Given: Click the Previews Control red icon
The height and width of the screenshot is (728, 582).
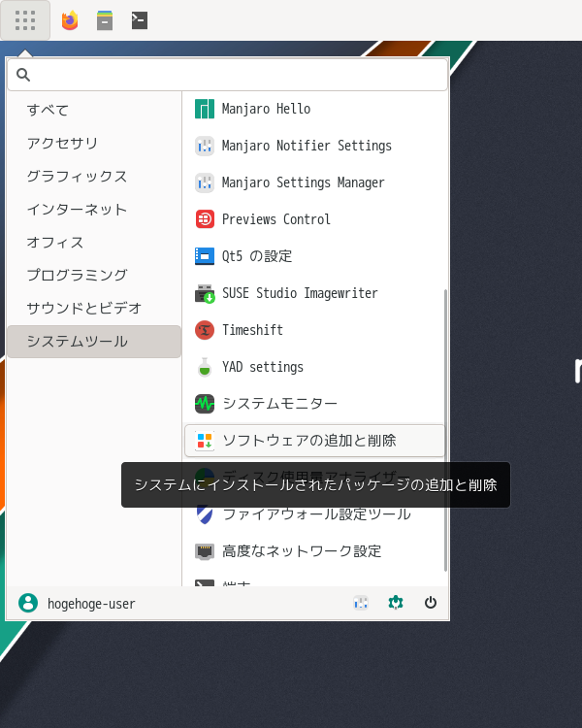Looking at the screenshot, I should (x=205, y=219).
